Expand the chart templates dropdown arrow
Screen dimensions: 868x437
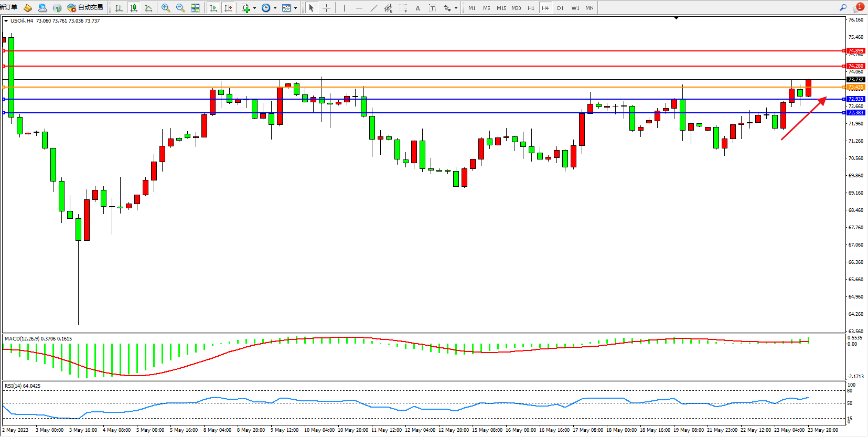click(x=295, y=8)
